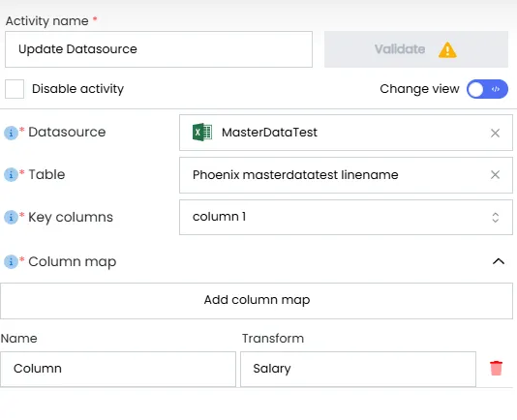Viewport: 517px width, 420px height.
Task: Click the Add column map button
Action: [x=257, y=301]
